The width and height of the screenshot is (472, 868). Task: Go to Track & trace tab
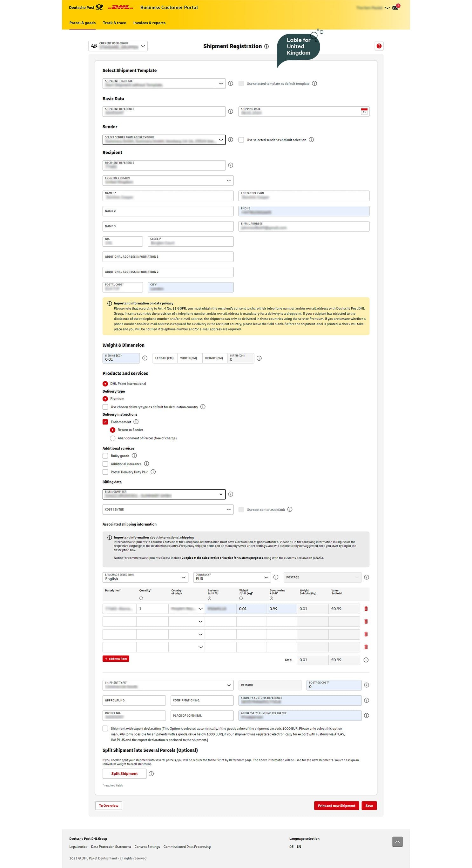pos(114,23)
